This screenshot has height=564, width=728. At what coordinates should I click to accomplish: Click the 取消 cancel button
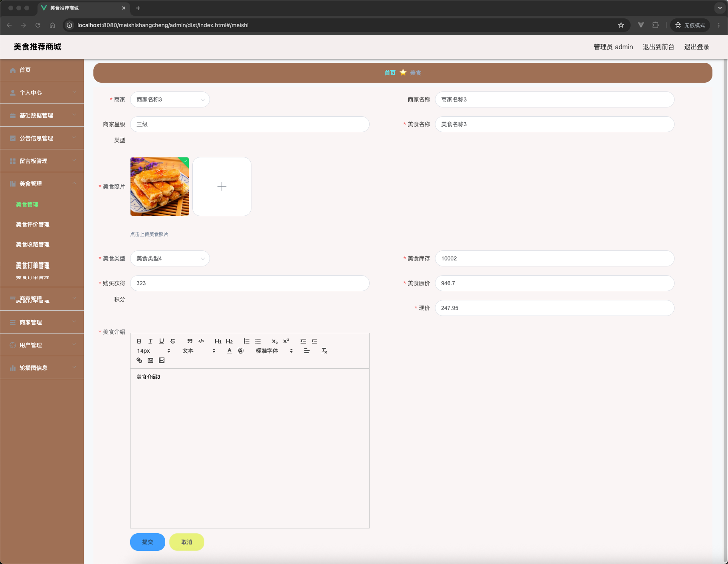coord(187,542)
